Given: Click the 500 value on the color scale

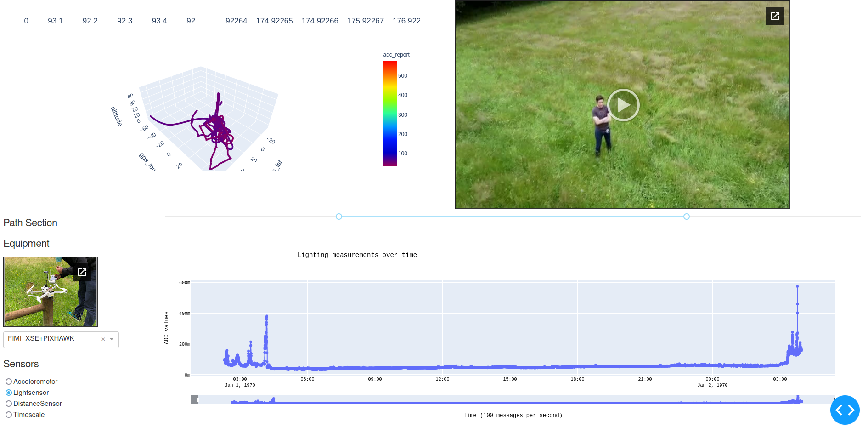Looking at the screenshot, I should [403, 76].
